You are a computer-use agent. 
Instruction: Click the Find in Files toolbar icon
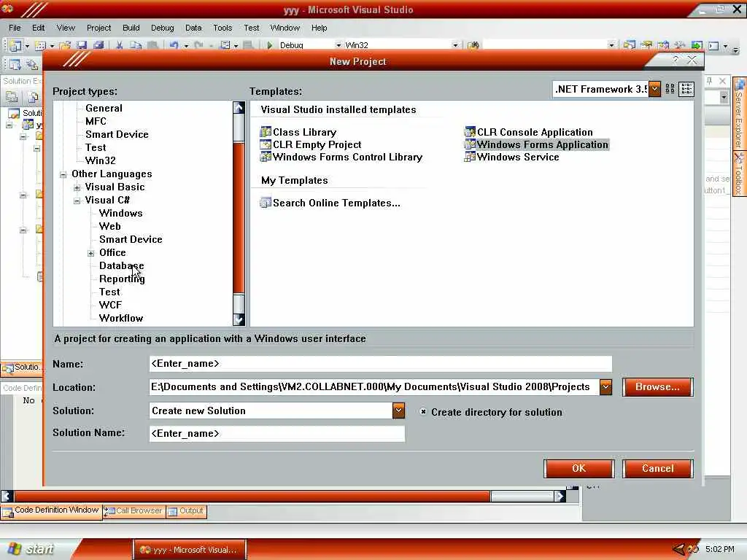tap(473, 45)
